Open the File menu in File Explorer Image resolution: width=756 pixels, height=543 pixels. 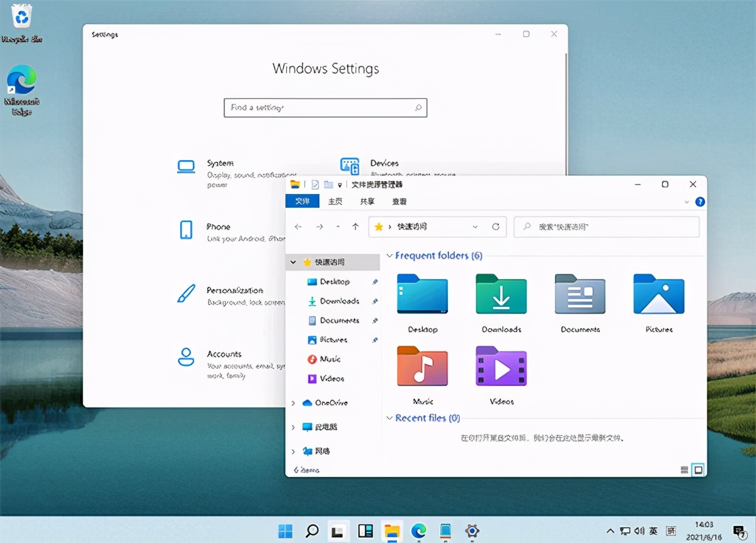pyautogui.click(x=302, y=201)
